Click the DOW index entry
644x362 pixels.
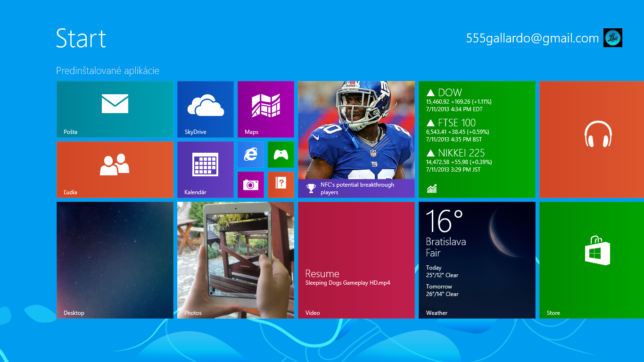459,100
